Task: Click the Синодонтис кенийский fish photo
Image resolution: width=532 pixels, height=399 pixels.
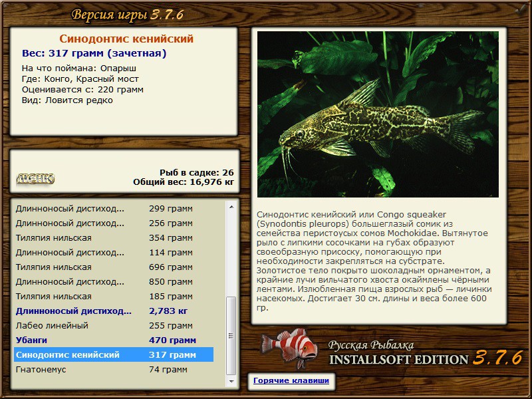Action: [378, 114]
